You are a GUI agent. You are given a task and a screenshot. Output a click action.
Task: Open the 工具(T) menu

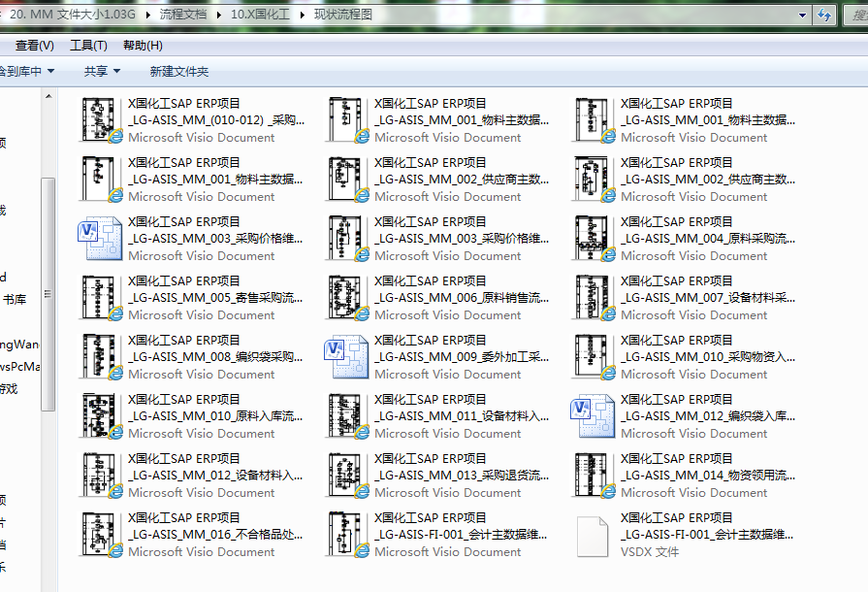click(88, 46)
